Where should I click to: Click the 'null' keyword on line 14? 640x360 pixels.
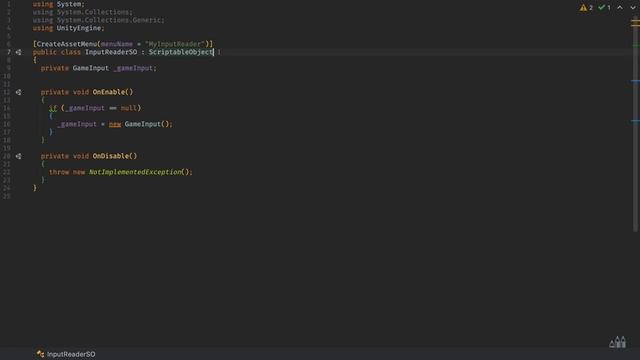tap(129, 108)
